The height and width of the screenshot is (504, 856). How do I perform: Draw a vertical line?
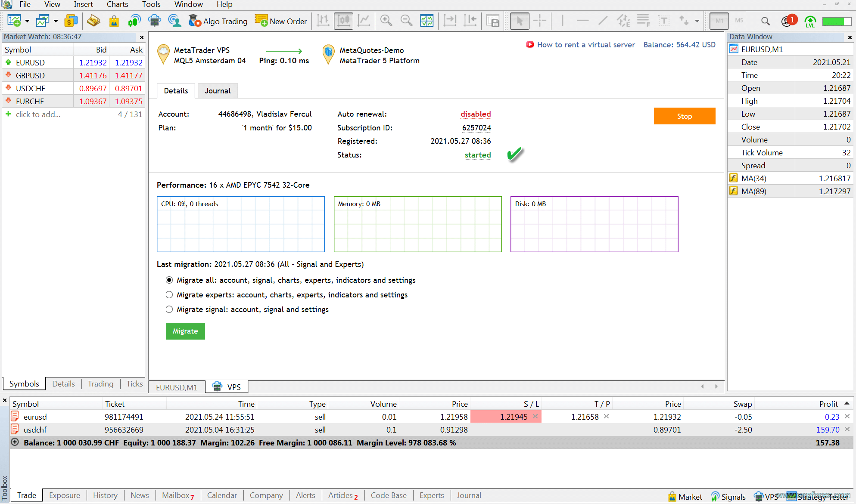pyautogui.click(x=562, y=21)
